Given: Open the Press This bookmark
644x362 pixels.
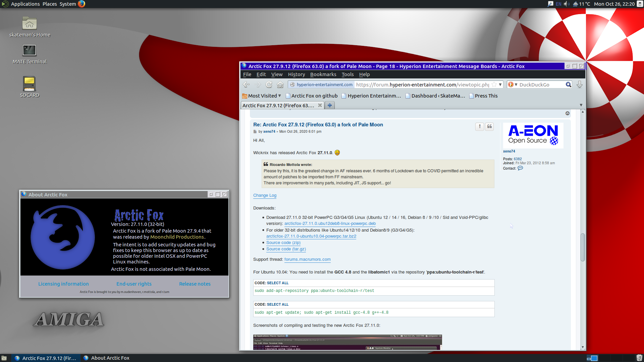Looking at the screenshot, I should tap(483, 96).
